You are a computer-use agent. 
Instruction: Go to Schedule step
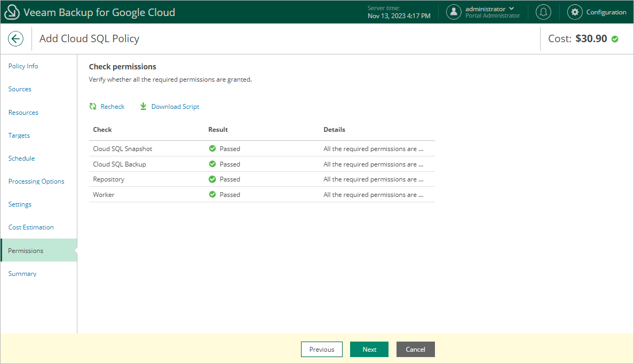21,159
